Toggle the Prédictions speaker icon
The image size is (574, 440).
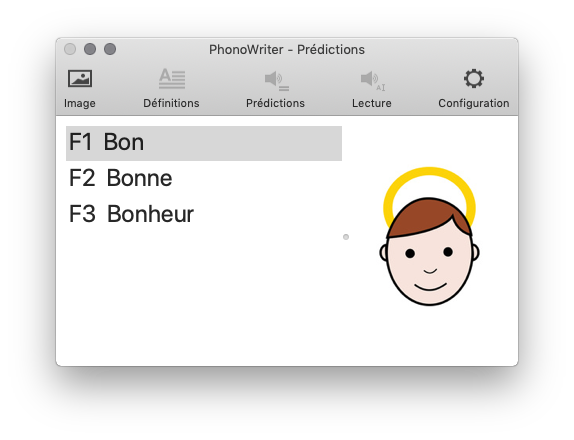[x=276, y=81]
